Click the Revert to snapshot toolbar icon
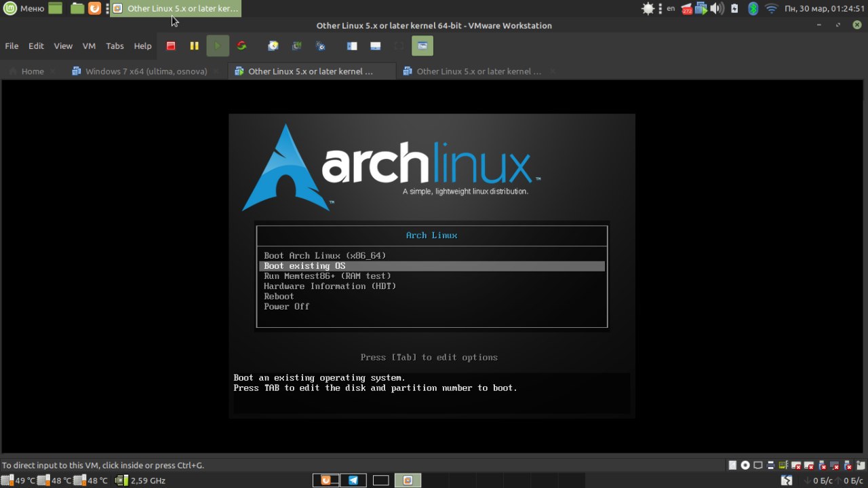 point(297,46)
